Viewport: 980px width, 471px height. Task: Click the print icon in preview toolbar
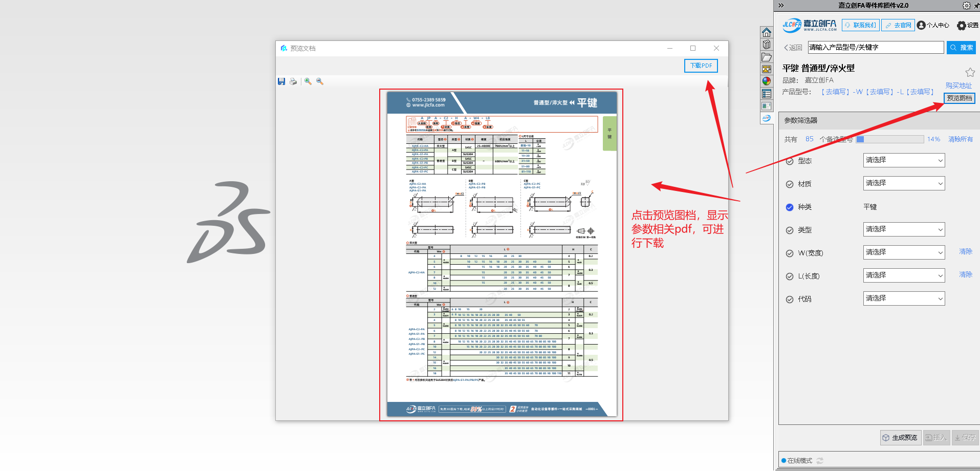[293, 81]
